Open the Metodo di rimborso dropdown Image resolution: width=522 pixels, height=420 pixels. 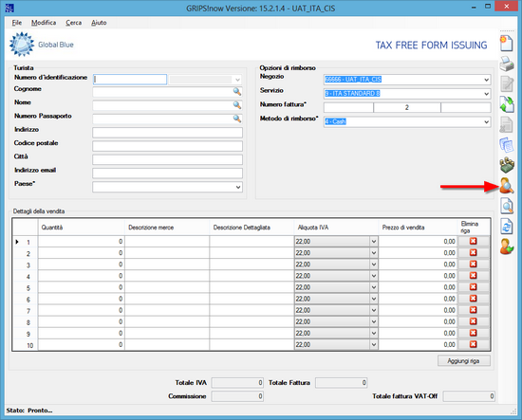(486, 122)
